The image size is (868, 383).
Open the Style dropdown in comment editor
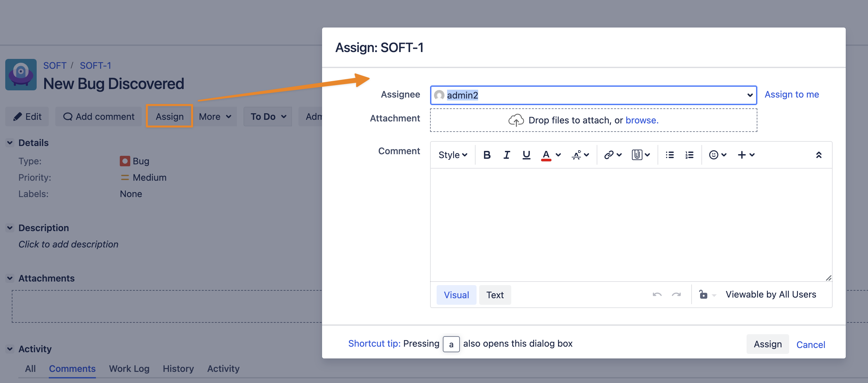(453, 155)
